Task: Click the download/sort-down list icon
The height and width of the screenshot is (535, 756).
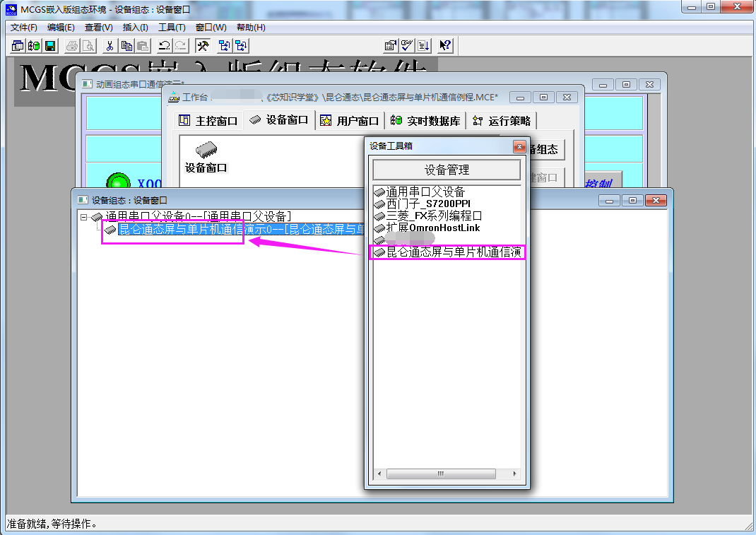Action: tap(424, 46)
